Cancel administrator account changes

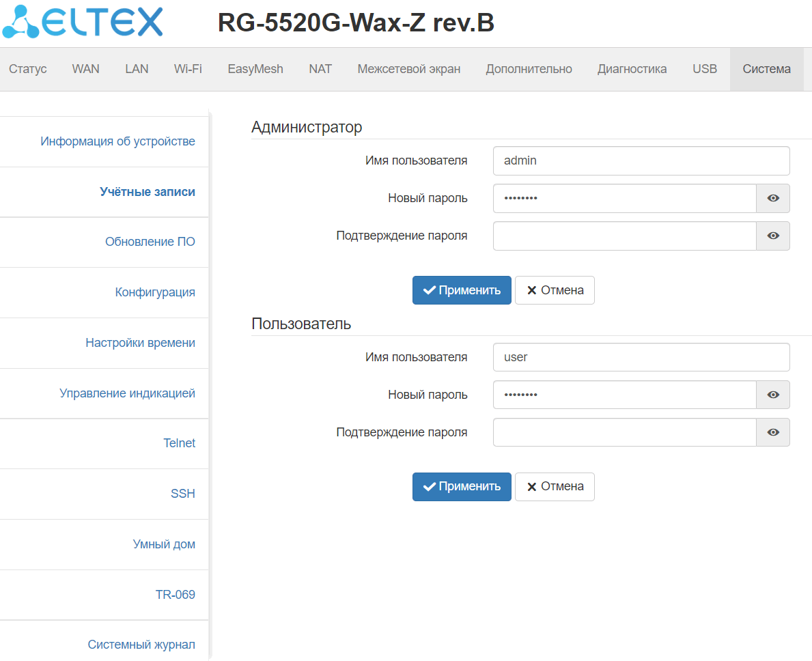coord(555,290)
